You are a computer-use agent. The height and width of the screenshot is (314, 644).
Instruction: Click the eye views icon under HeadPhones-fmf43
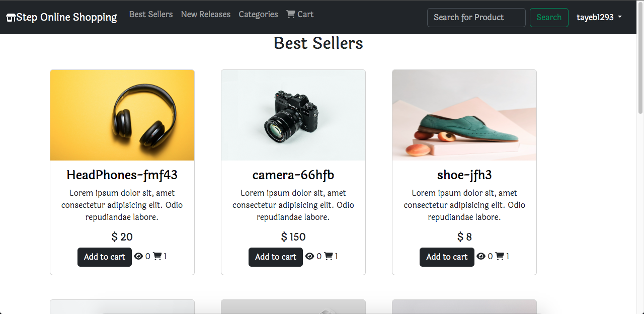pos(139,256)
